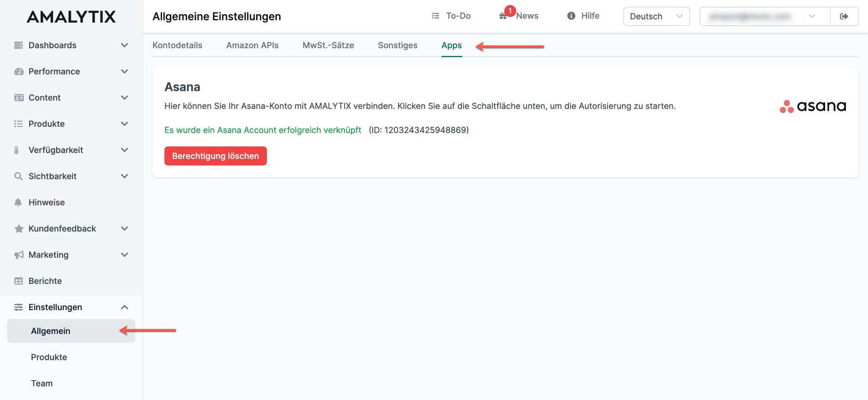Screen dimensions: 868x400
Task: Expand the Dashboards menu chevron
Action: tap(124, 45)
